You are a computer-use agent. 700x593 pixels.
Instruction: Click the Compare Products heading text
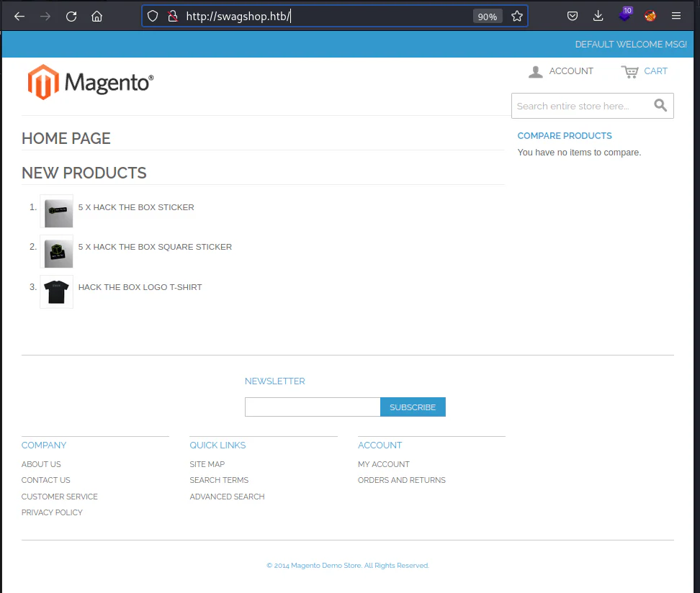click(x=565, y=135)
